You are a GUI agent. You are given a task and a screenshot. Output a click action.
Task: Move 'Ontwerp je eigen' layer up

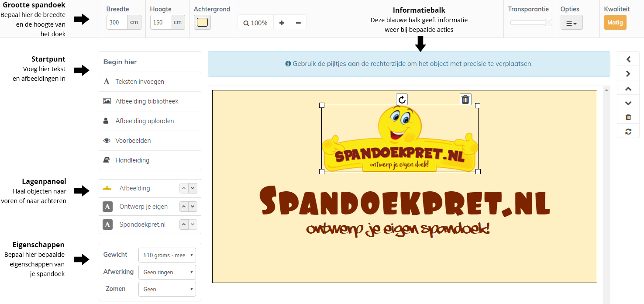(184, 207)
